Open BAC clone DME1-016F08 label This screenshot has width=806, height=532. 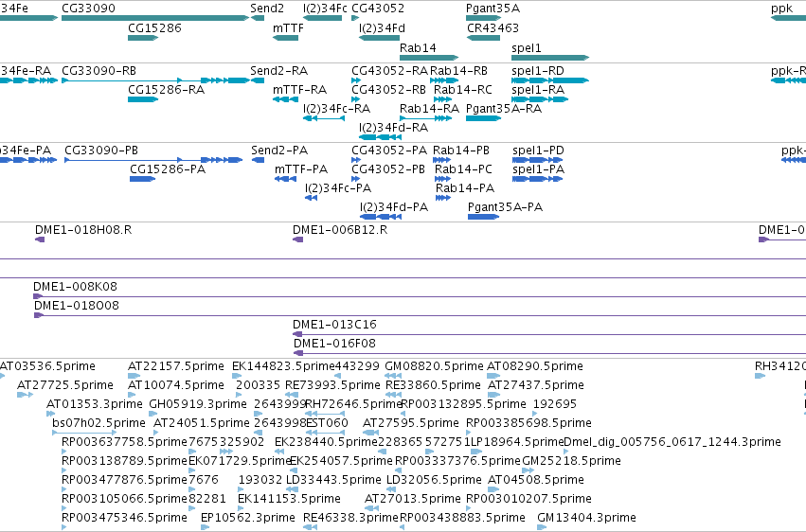click(x=334, y=343)
